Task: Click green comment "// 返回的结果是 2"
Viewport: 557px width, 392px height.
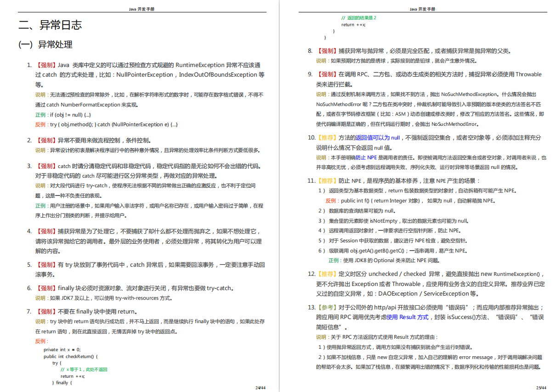Action: [x=358, y=17]
